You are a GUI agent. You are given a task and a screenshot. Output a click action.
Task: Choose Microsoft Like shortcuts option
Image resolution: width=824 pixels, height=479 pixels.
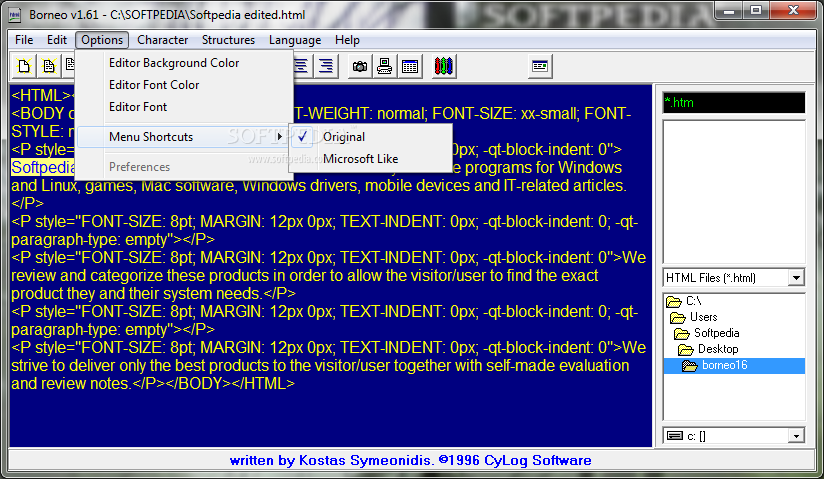(370, 159)
